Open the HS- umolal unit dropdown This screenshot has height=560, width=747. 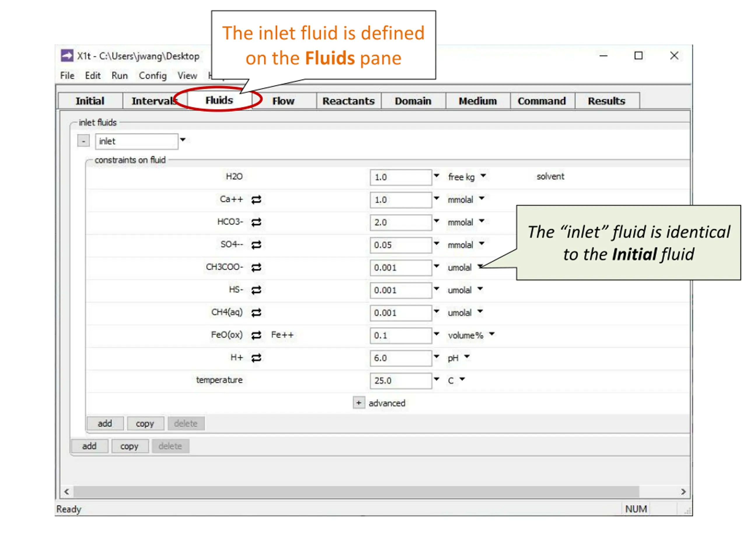(x=480, y=289)
